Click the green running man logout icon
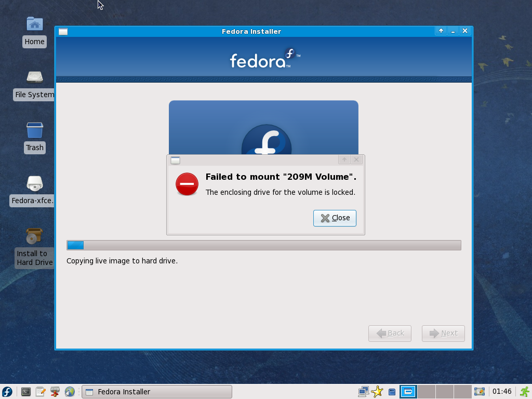The image size is (532, 399). coord(525,392)
